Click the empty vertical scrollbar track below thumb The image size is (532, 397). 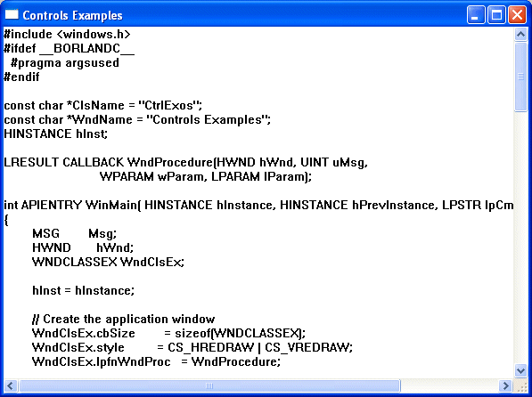tap(520, 238)
